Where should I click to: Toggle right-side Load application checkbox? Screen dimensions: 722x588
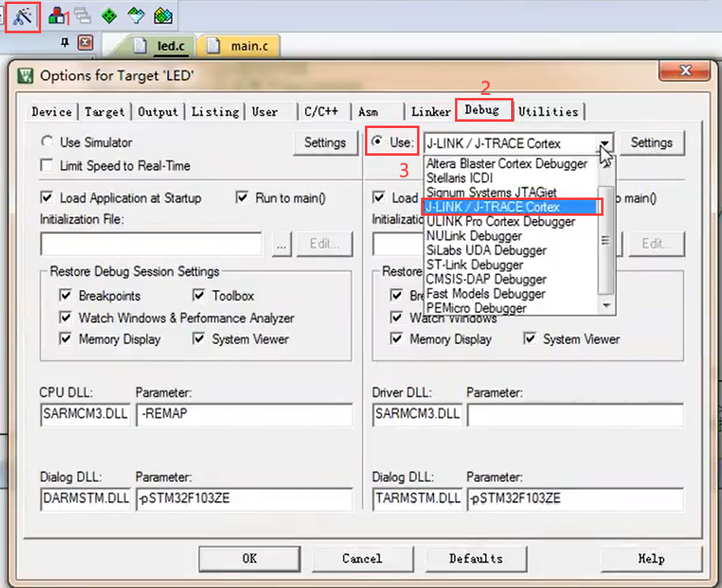pyautogui.click(x=378, y=198)
